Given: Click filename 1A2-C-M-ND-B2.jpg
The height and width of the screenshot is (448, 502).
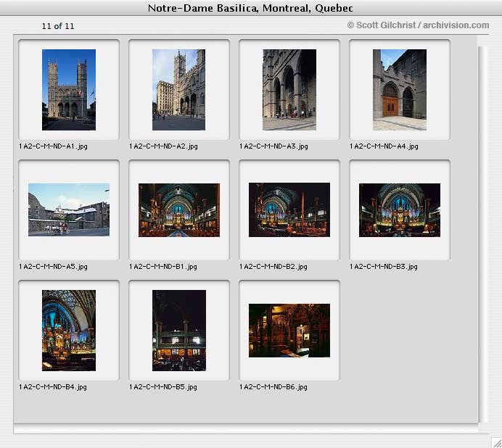Looking at the screenshot, I should 273,267.
